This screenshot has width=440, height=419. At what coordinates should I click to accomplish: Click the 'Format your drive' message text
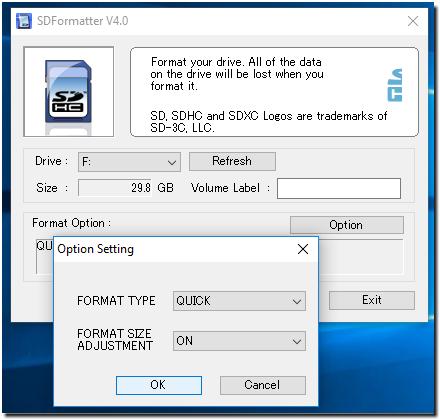coord(237,74)
